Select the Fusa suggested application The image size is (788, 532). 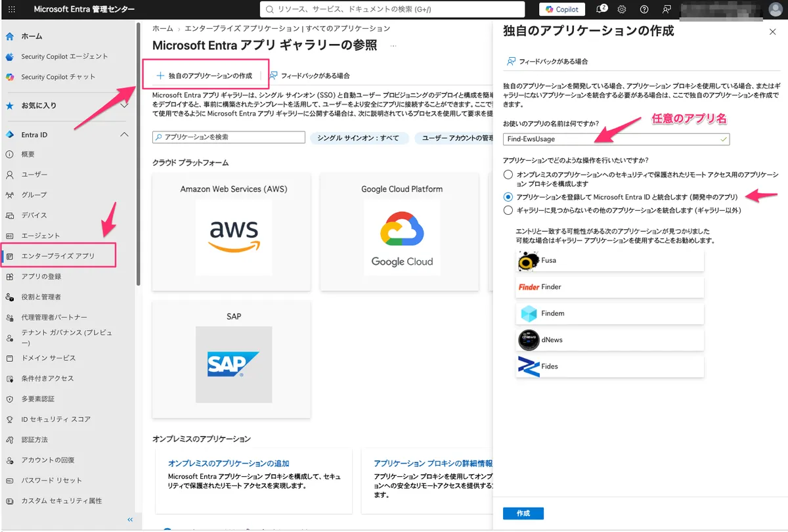coord(609,260)
